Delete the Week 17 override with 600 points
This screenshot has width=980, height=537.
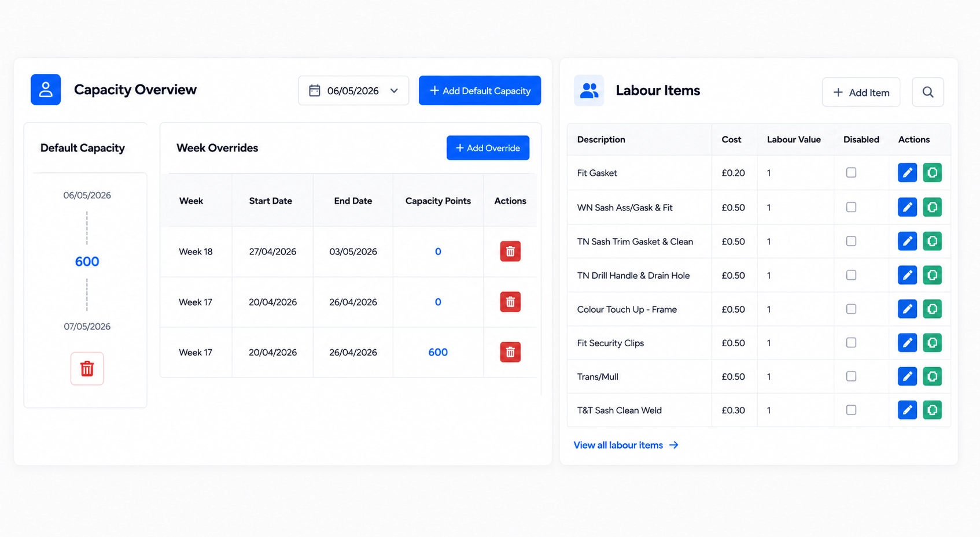coord(510,352)
